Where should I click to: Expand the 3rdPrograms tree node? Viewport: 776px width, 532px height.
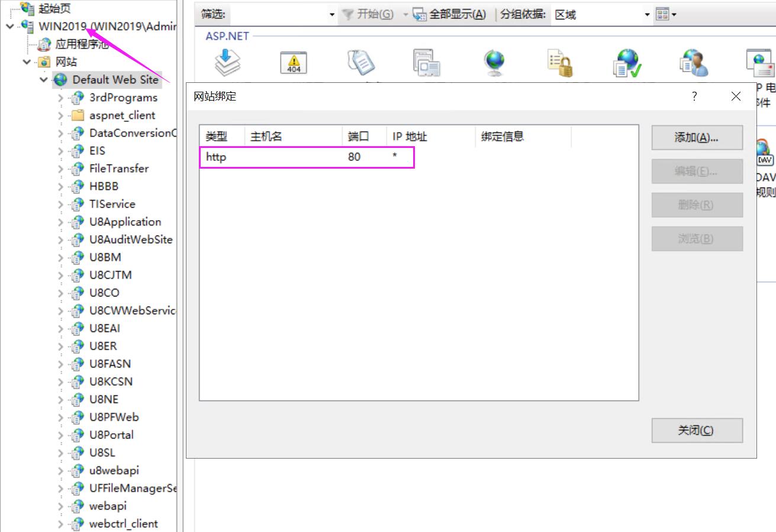(61, 98)
